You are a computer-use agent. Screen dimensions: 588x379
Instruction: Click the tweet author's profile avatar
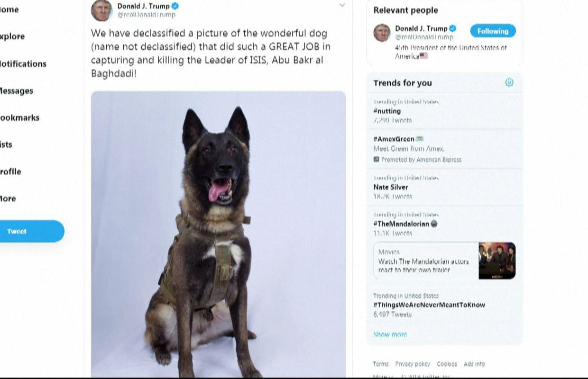click(101, 10)
